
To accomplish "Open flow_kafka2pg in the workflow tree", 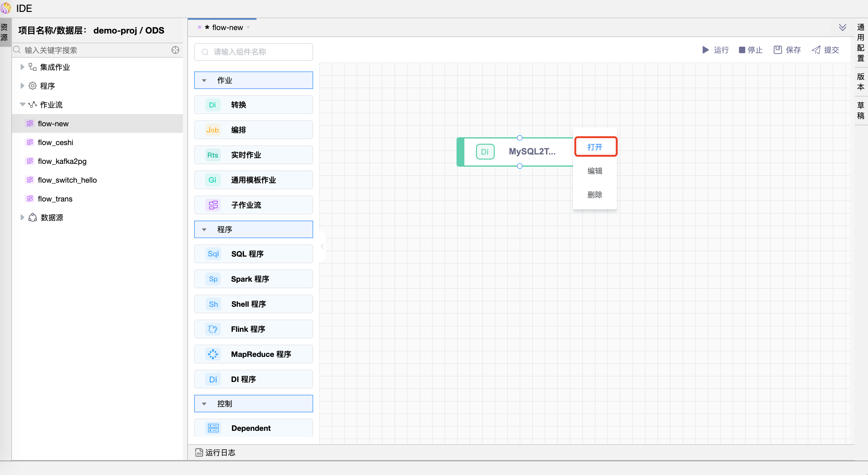I will [x=62, y=161].
